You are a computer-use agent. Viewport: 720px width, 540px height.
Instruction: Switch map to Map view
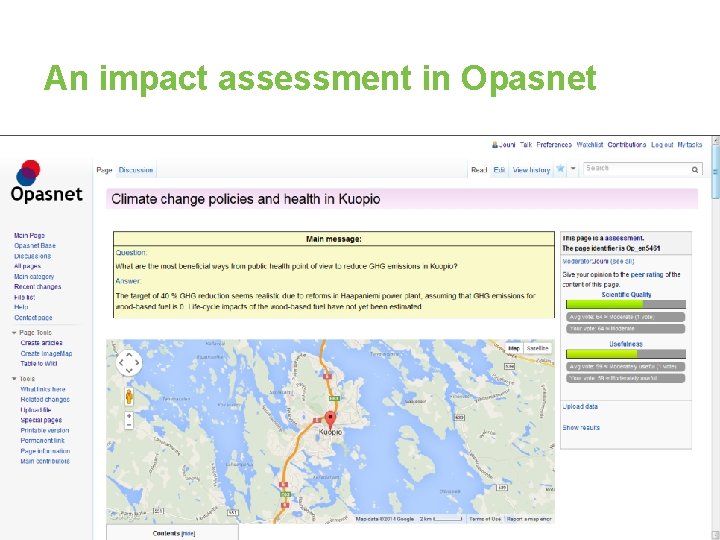click(x=514, y=348)
